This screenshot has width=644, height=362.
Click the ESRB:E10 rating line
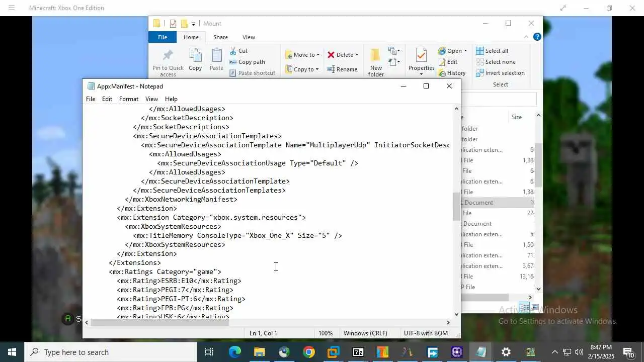179,281
